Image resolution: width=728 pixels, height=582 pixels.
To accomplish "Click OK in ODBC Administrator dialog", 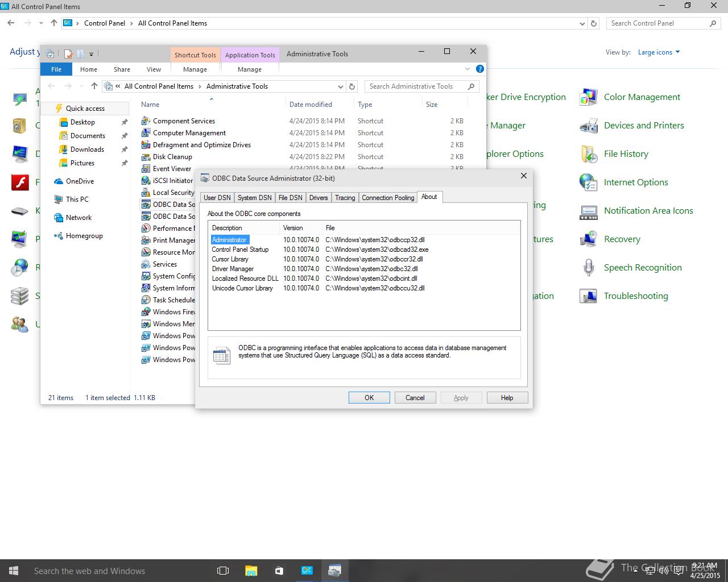I will (369, 398).
